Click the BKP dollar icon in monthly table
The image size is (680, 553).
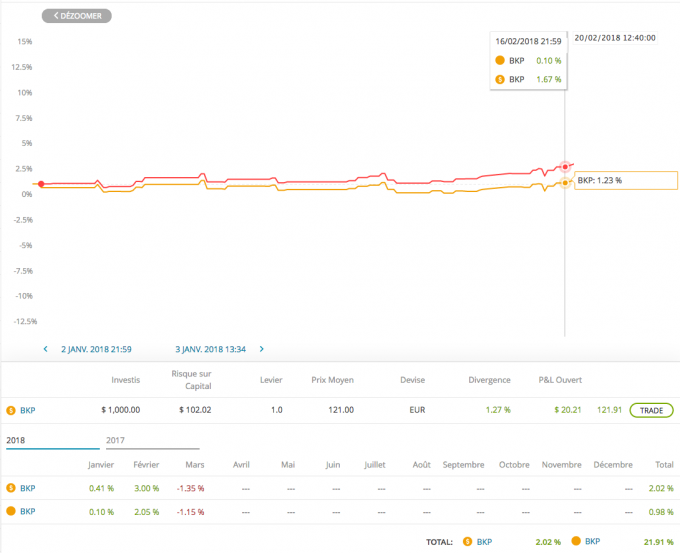pos(11,488)
